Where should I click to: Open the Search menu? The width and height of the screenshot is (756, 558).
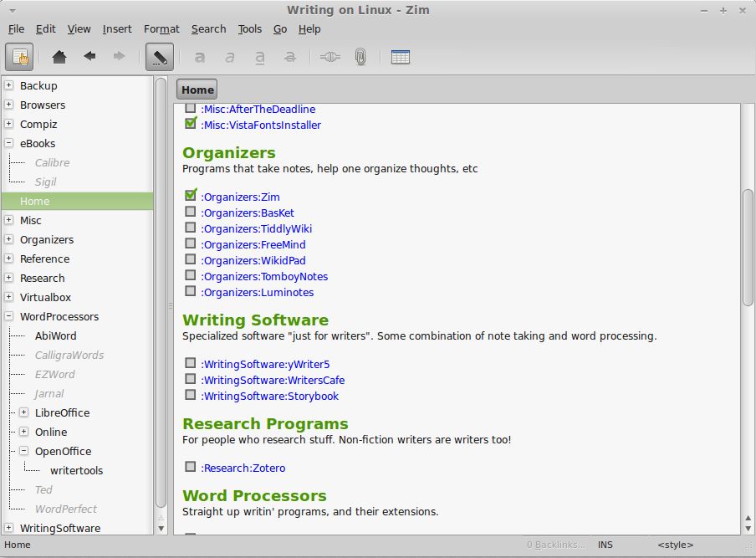pos(209,29)
